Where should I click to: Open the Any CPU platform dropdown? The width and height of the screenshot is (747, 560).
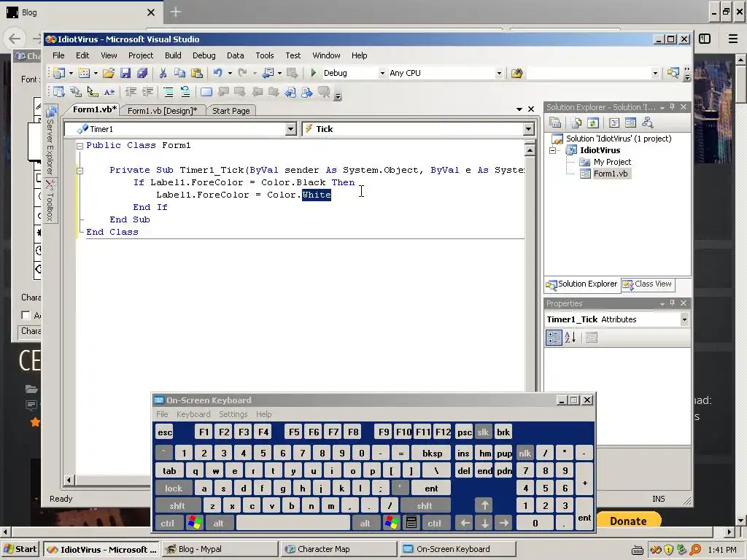(x=499, y=73)
